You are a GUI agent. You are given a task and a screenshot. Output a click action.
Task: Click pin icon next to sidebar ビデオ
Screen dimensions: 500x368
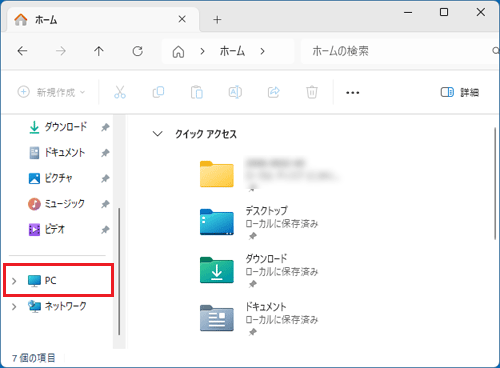105,229
